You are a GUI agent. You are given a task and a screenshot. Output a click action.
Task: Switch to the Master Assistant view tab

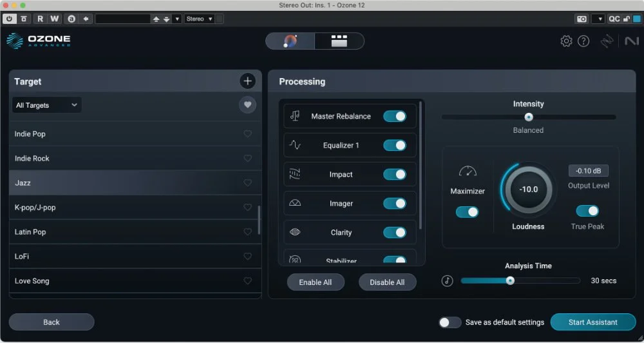tap(290, 41)
